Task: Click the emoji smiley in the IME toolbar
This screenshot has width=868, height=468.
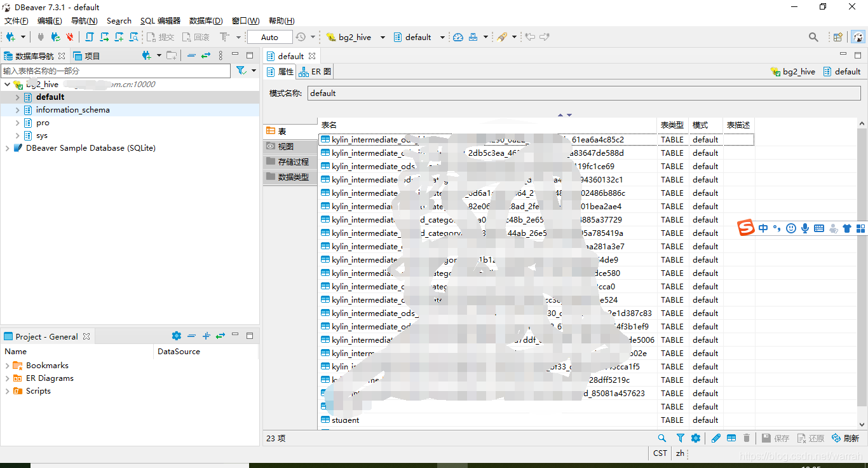Action: 791,228
